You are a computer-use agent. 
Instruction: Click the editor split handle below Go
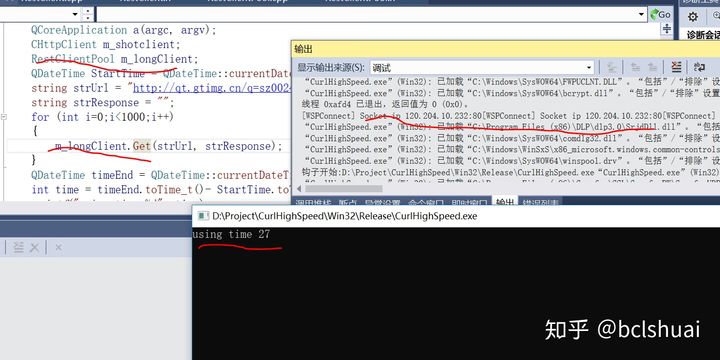[667, 28]
